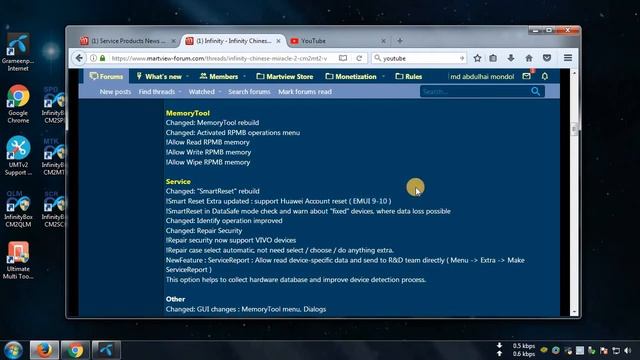Open Grameenphone app in the taskbar
The height and width of the screenshot is (360, 640).
tap(106, 350)
